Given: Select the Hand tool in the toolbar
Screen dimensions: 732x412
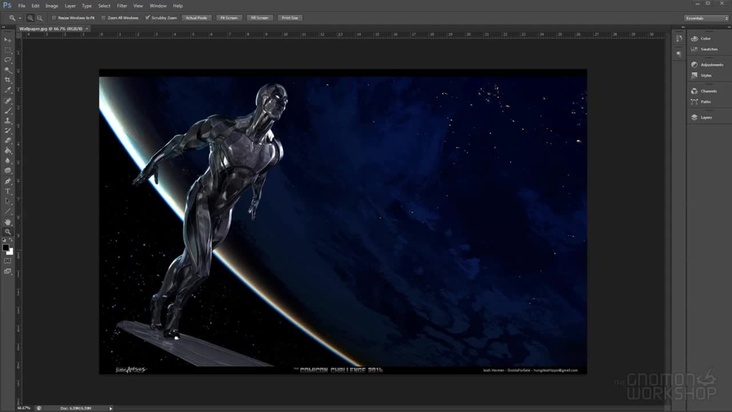Looking at the screenshot, I should 8,222.
